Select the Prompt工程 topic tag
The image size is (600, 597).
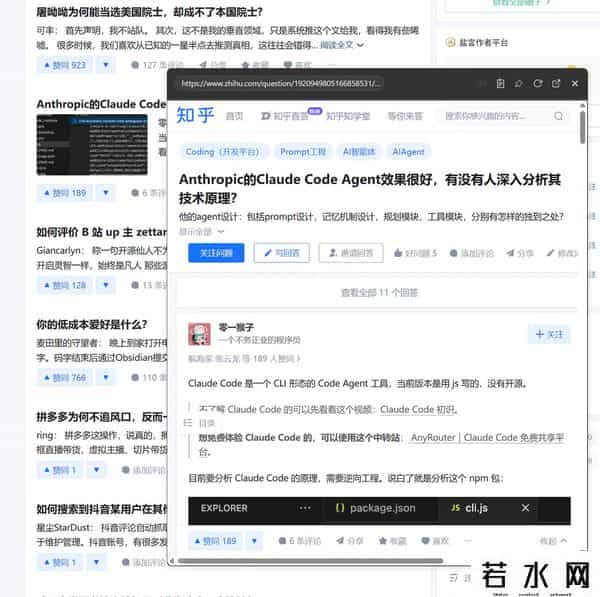[x=303, y=152]
